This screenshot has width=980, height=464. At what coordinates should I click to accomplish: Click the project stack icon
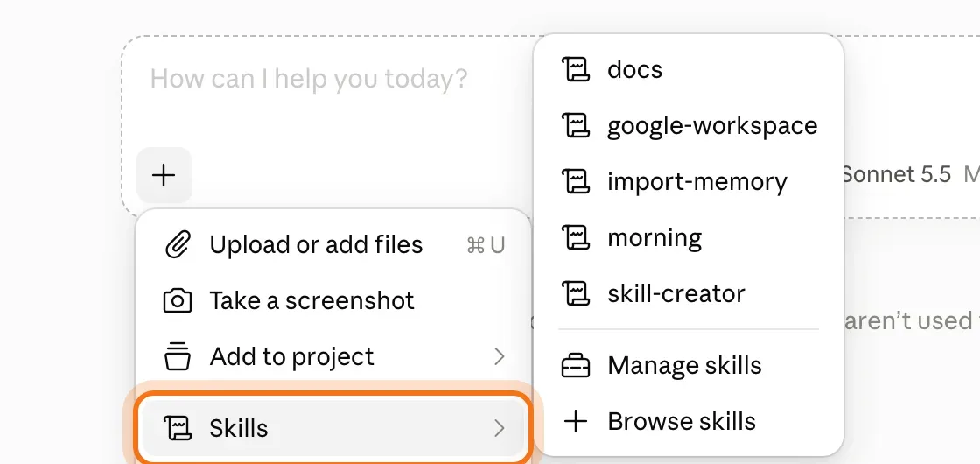tap(177, 357)
